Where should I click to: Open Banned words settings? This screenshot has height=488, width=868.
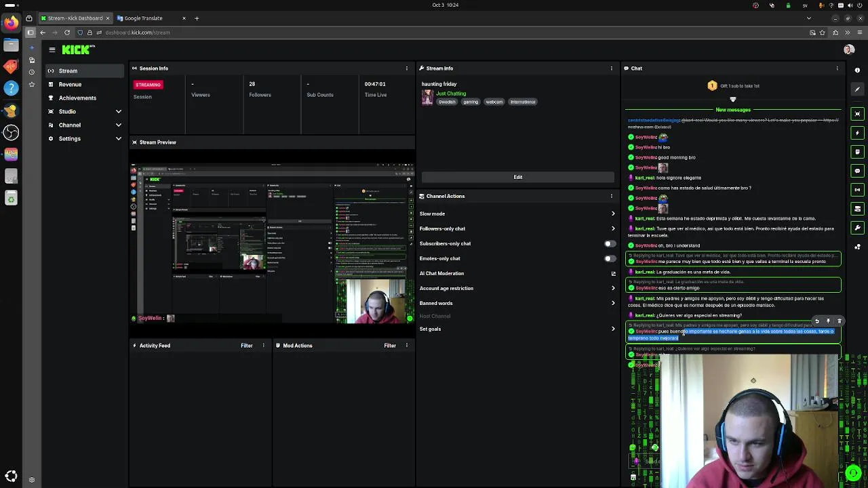tap(518, 303)
